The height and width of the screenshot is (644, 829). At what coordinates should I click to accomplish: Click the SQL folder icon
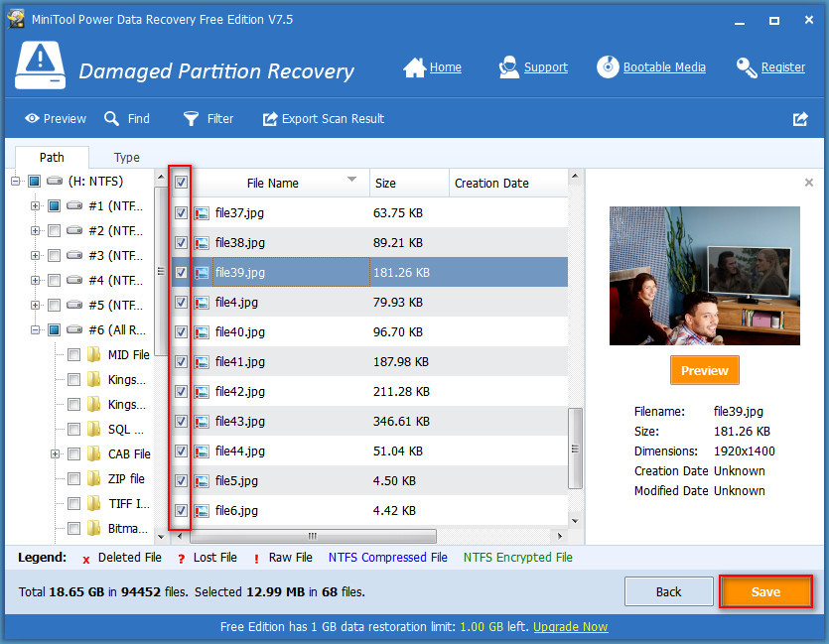pyautogui.click(x=93, y=429)
